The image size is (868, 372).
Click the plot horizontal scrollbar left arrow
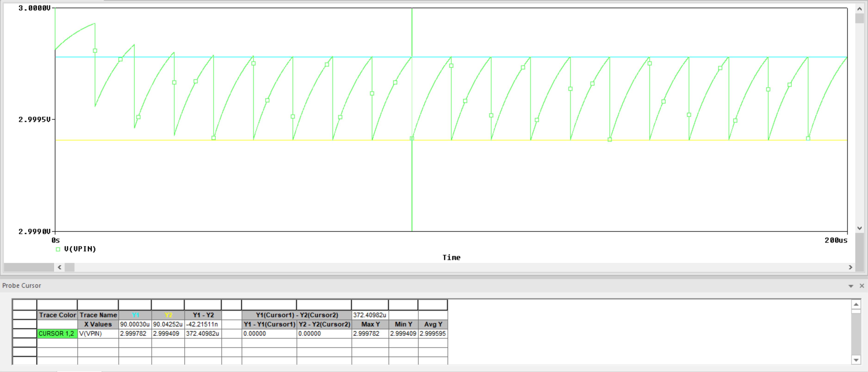[60, 267]
